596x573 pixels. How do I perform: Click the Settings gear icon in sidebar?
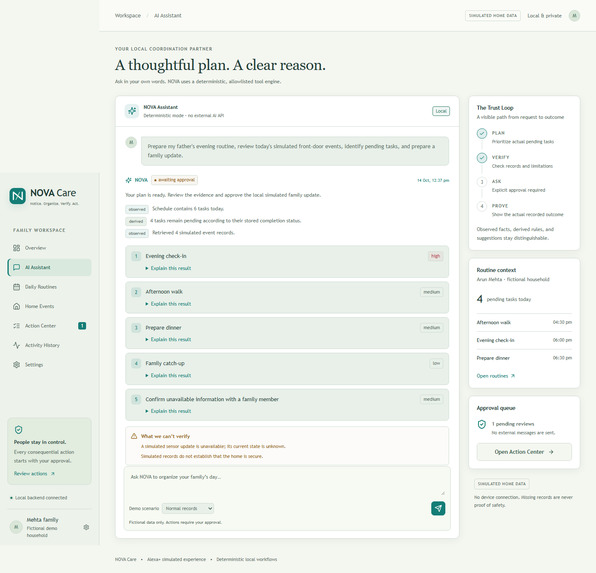coord(16,365)
